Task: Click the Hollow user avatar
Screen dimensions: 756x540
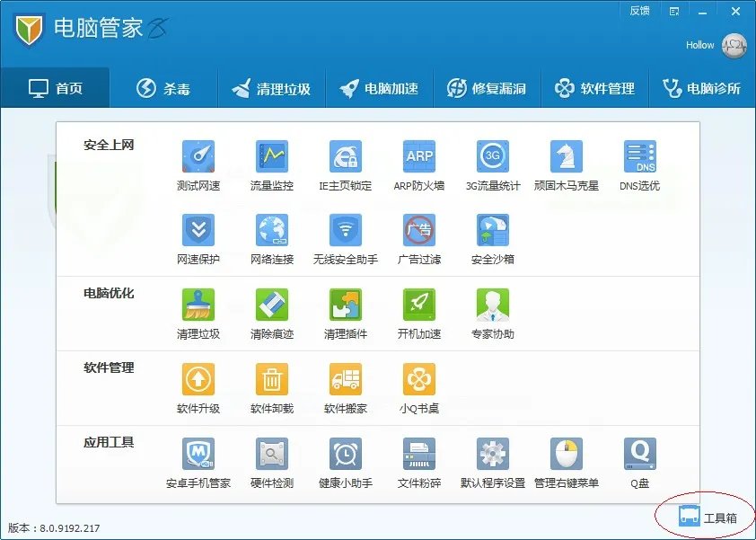Action: [734, 45]
